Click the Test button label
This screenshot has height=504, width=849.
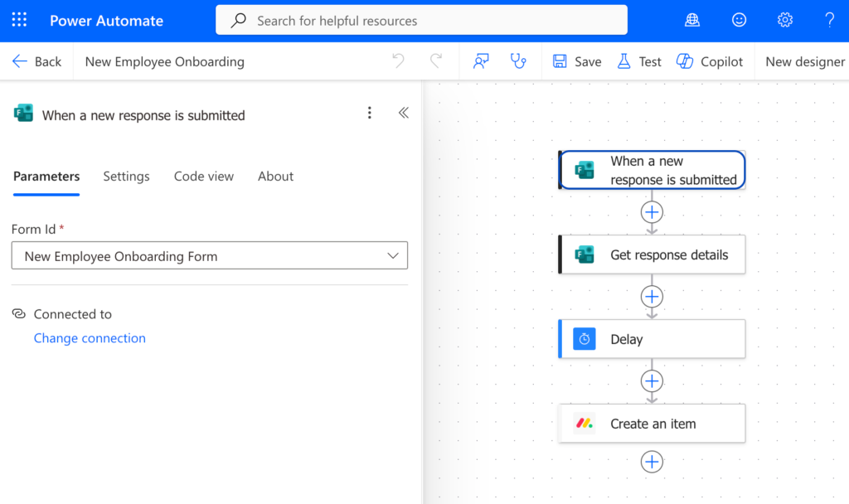pos(650,61)
